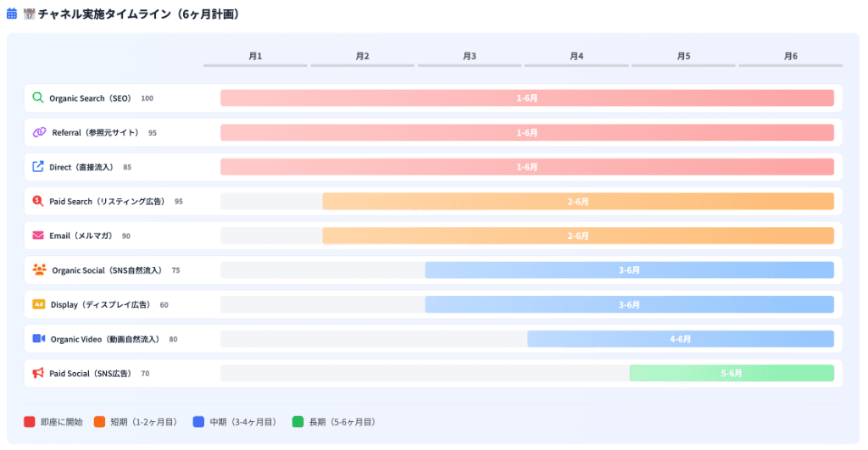Select the 月6 column header
Viewport: 868px width, 450px height.
pyautogui.click(x=791, y=56)
